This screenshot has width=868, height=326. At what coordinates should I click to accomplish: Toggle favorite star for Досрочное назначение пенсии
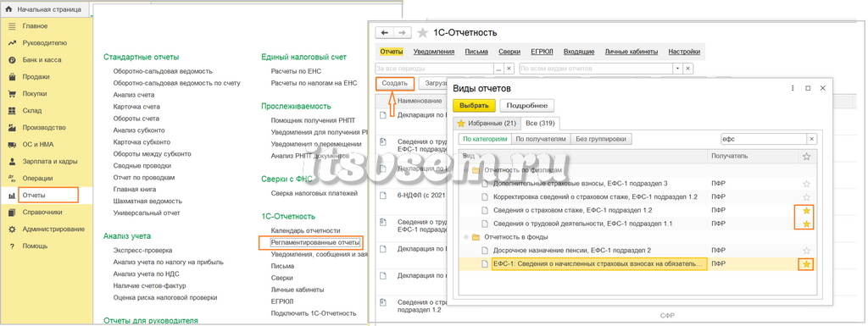coord(807,251)
